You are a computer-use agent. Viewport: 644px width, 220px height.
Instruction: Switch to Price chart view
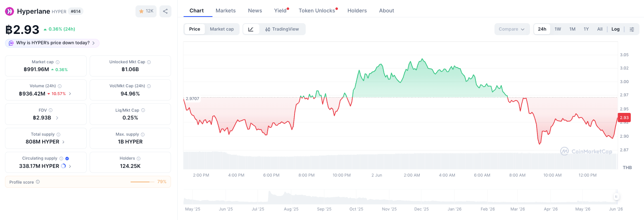(x=195, y=29)
